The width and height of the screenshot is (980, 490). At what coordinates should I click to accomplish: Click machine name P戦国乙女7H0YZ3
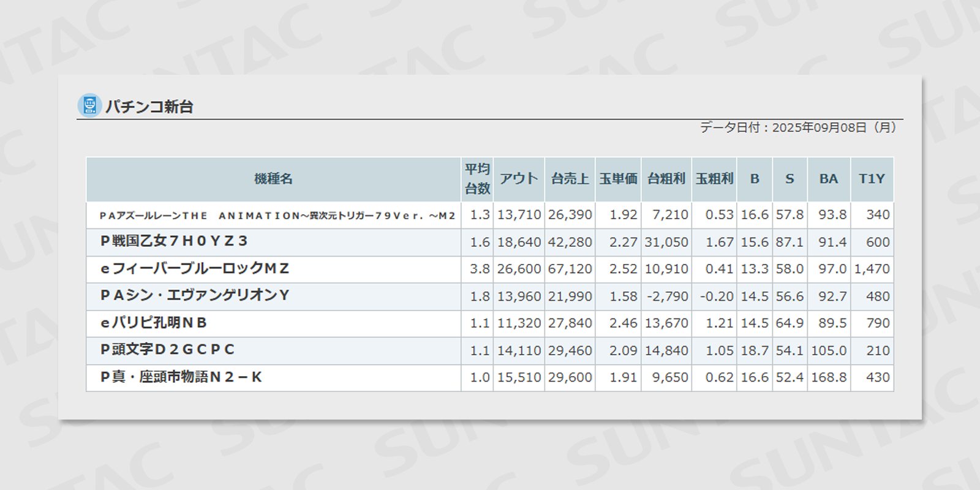(x=174, y=241)
